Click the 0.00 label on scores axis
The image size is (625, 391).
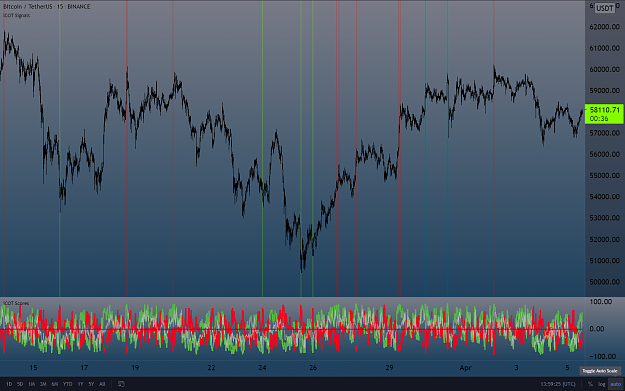coord(597,329)
